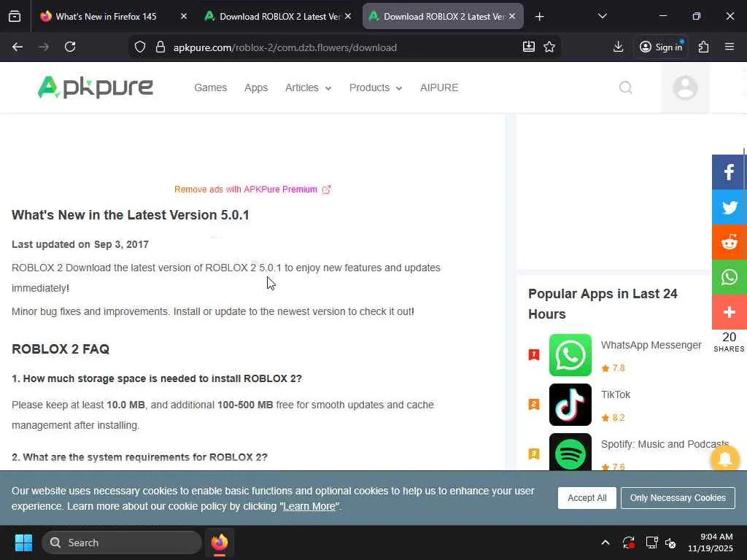
Task: Expand the Articles dropdown
Action: [x=308, y=87]
